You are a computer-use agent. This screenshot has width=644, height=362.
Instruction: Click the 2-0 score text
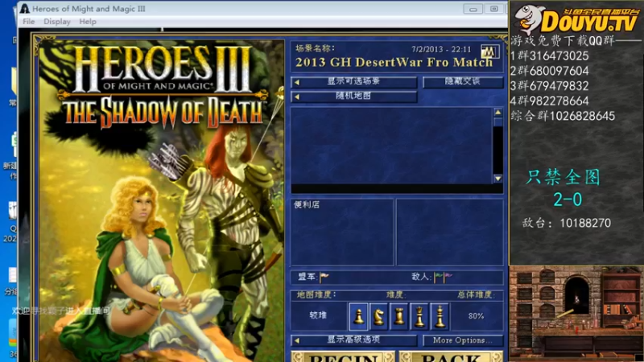tap(568, 200)
